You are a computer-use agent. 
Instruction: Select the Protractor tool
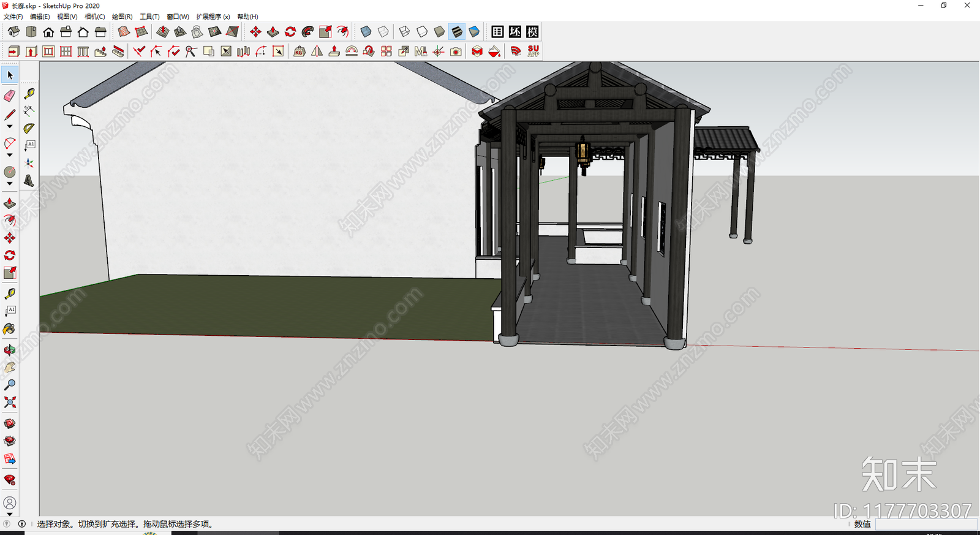coord(29,129)
